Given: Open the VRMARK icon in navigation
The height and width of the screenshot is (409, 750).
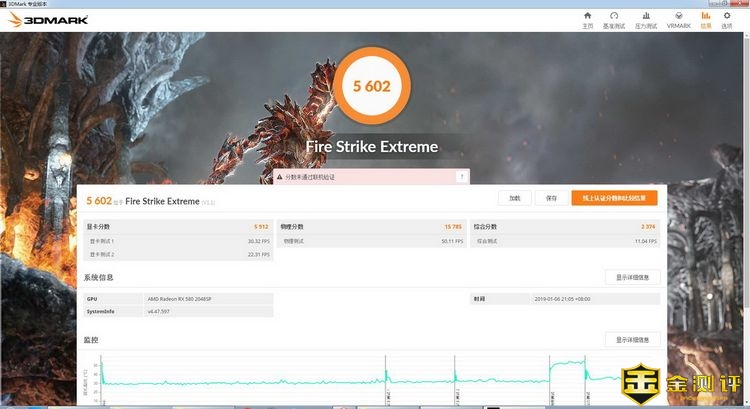Looking at the screenshot, I should click(678, 19).
